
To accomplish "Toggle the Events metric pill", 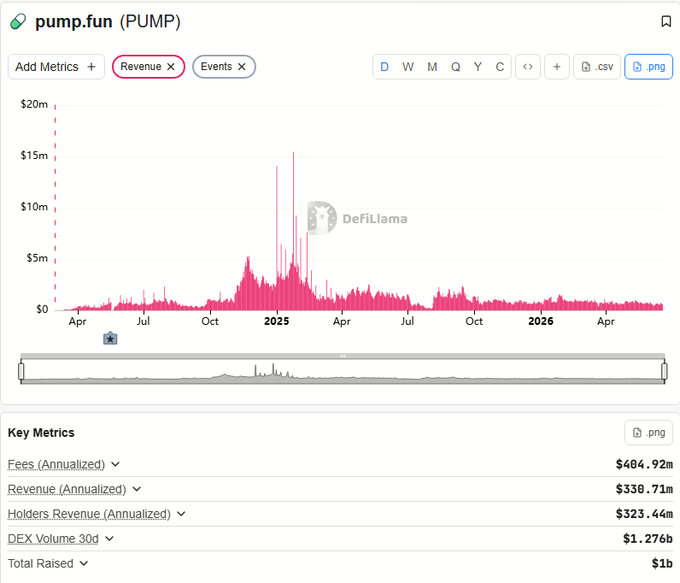I will [224, 67].
